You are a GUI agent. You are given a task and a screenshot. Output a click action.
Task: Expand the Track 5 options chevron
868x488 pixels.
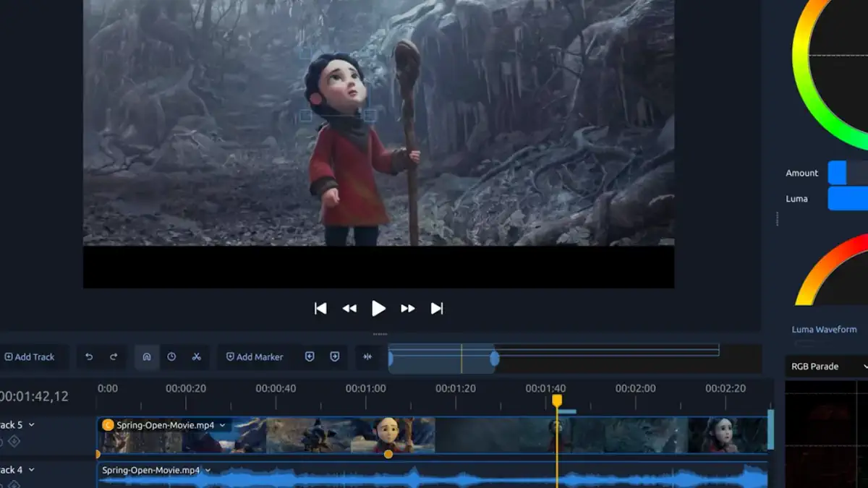31,425
